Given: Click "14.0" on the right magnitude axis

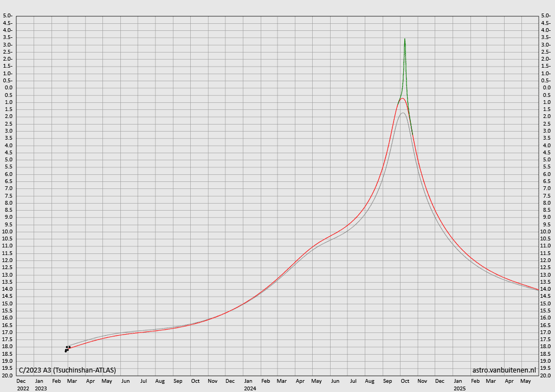Looking at the screenshot, I should pyautogui.click(x=545, y=289).
